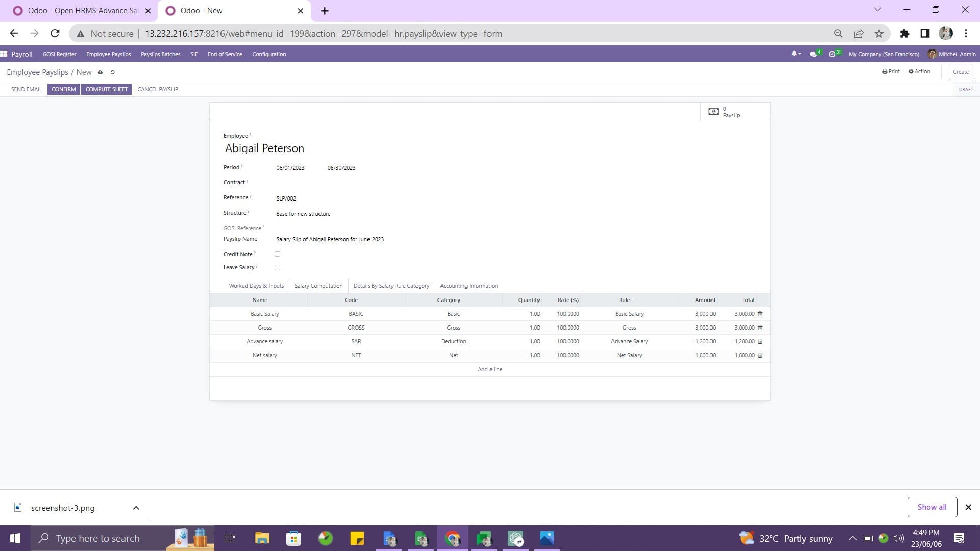Screen dimensions: 980x551
Task: Toggle the Credit Note checkbox
Action: pyautogui.click(x=277, y=254)
